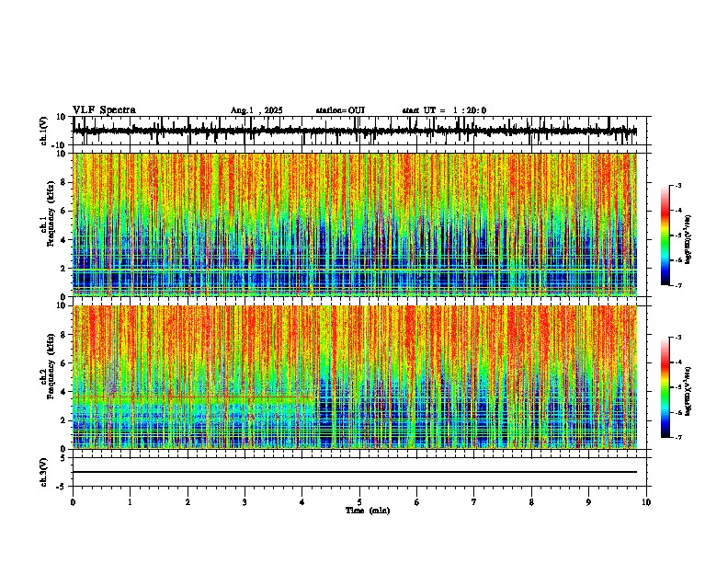This screenshot has width=728, height=563.
Task: Click the ch.1 voltage waveform trace
Action: [355, 132]
